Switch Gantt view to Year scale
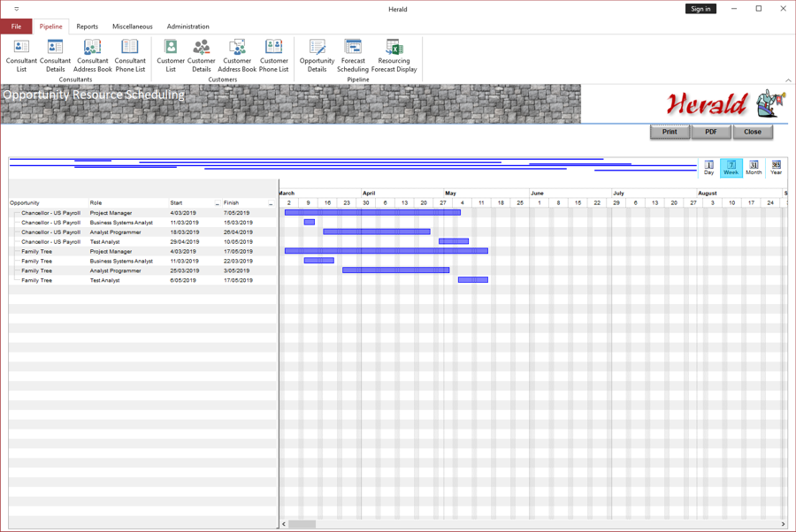 tap(777, 167)
